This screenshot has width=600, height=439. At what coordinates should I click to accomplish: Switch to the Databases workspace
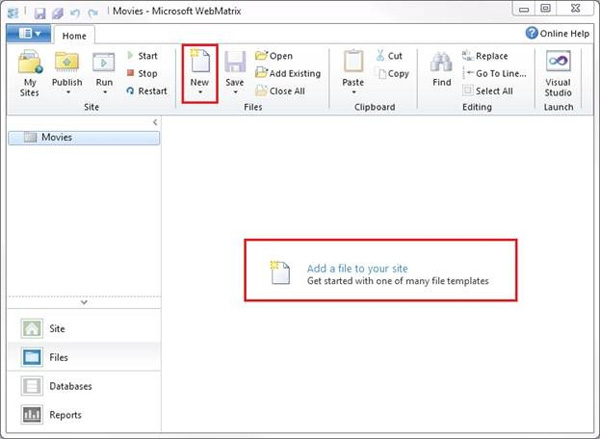[x=84, y=386]
